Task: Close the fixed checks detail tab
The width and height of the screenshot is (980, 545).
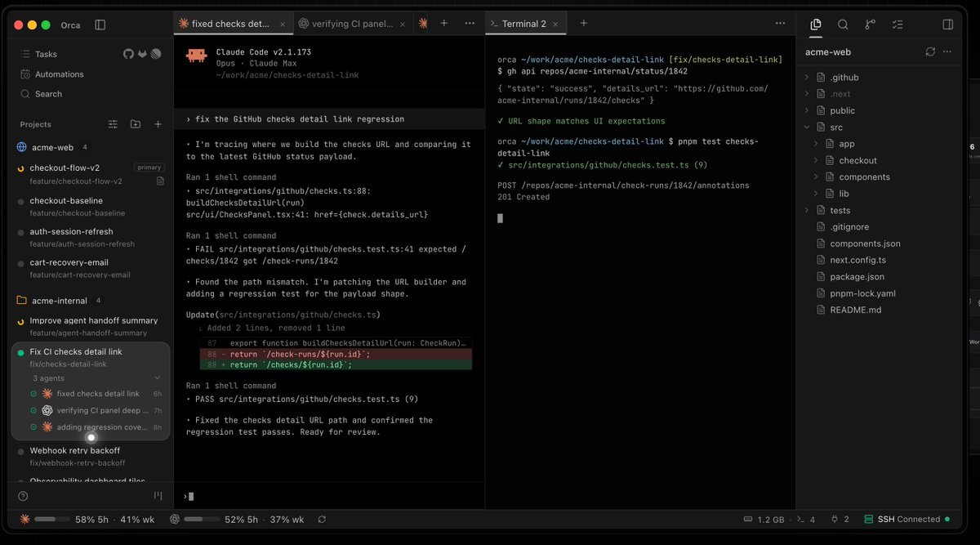Action: pyautogui.click(x=283, y=24)
